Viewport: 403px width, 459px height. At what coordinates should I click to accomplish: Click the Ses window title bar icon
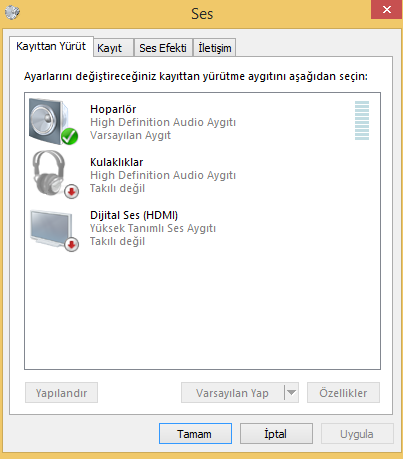[x=12, y=12]
